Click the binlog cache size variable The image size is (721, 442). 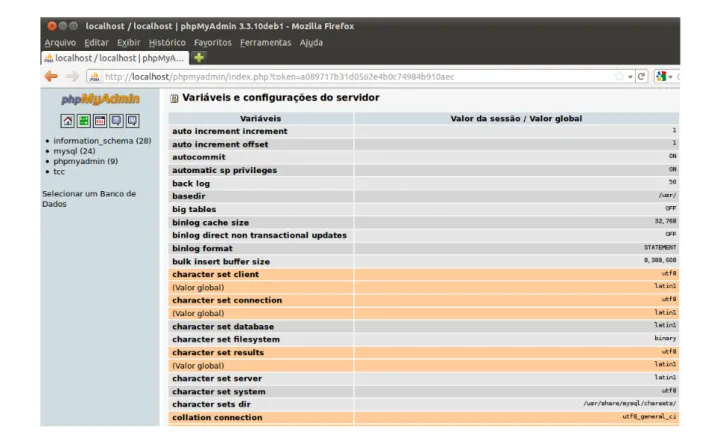pos(211,223)
